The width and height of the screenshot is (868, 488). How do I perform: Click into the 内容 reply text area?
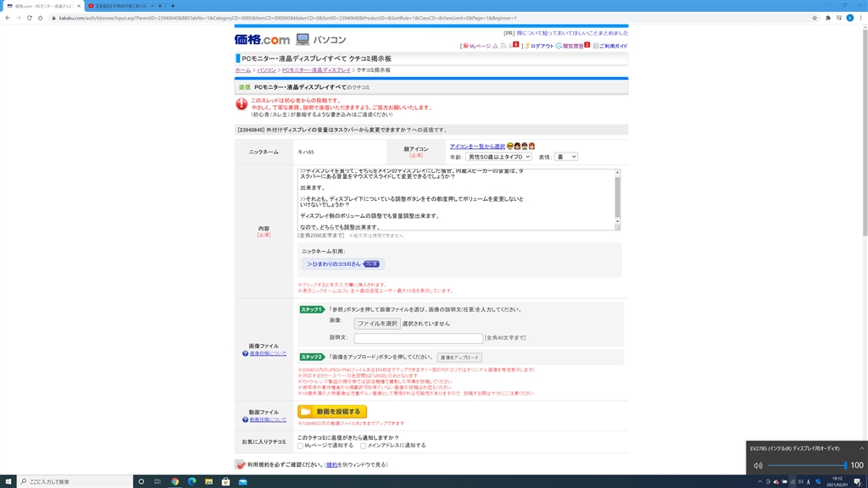click(x=455, y=200)
